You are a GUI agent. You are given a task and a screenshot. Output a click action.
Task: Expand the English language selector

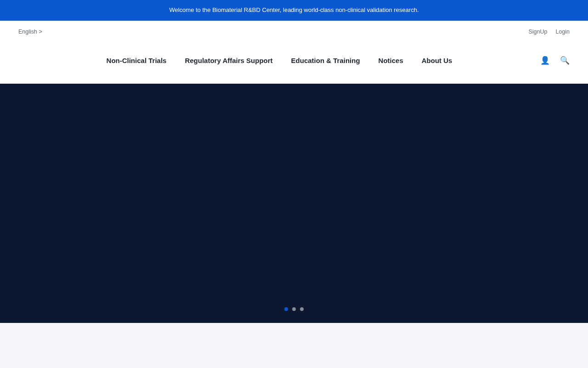point(30,32)
